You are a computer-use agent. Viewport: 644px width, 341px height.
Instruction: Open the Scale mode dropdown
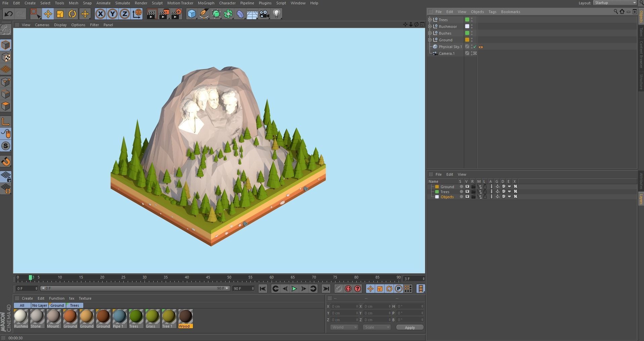tap(377, 327)
